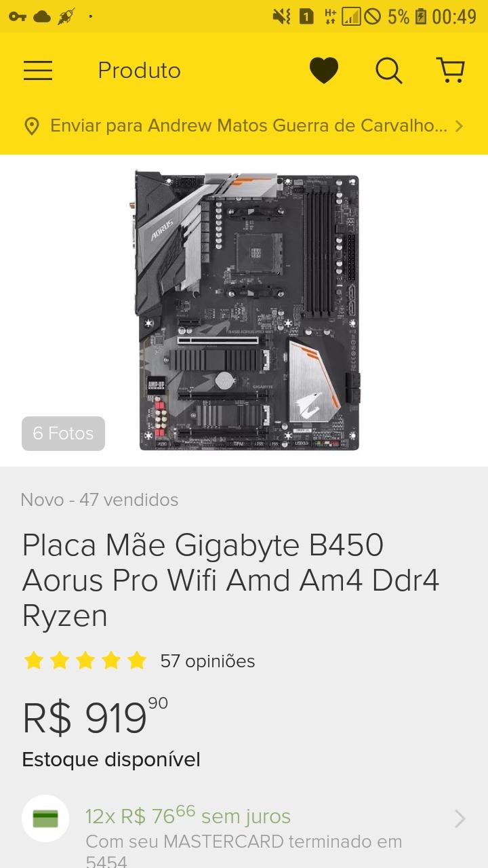This screenshot has width=488, height=868.
Task: Open the shopping cart
Action: [x=450, y=70]
